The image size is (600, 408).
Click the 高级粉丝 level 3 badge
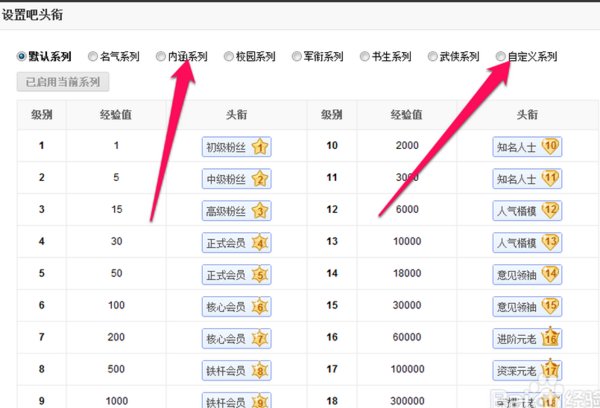coord(236,211)
